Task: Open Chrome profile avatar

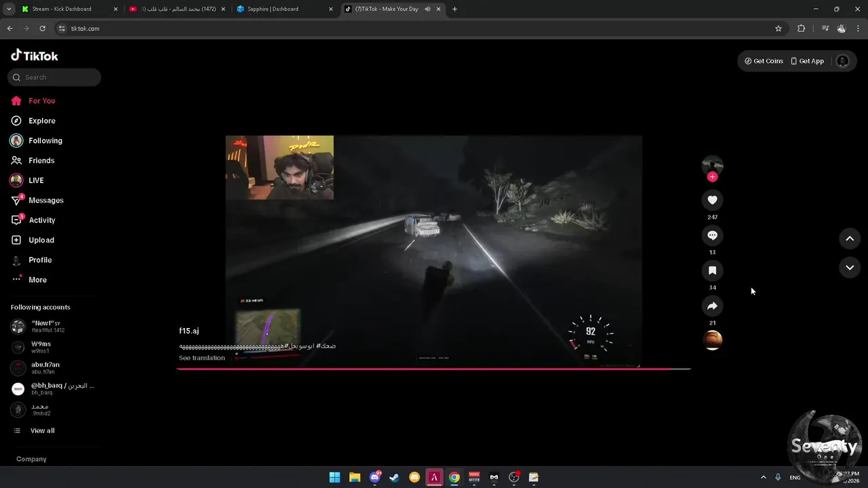Action: click(x=842, y=28)
